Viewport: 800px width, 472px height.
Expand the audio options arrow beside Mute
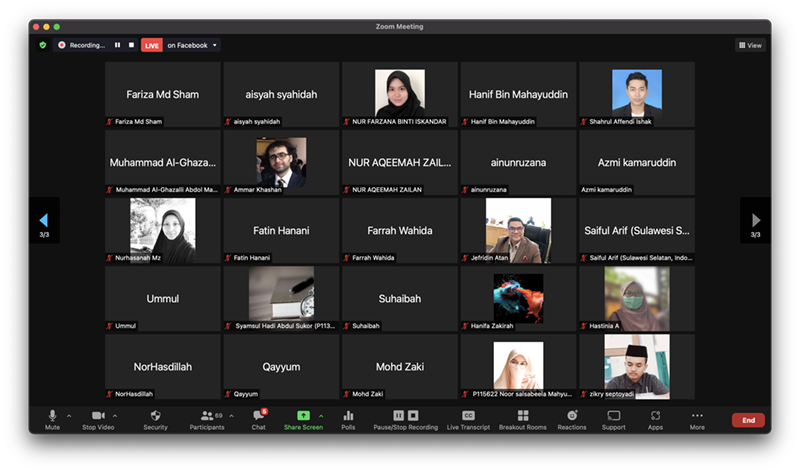point(69,415)
